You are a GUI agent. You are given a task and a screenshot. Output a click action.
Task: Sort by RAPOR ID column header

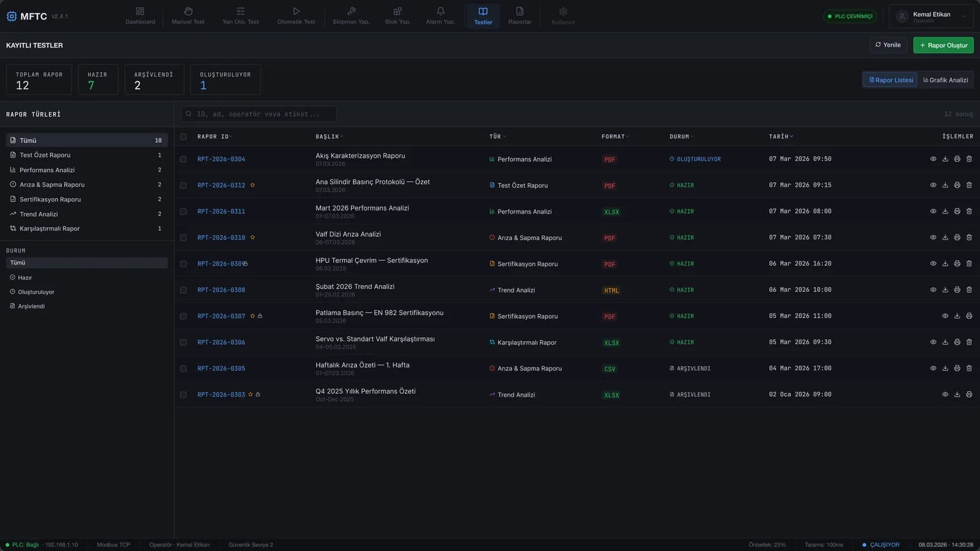pos(214,137)
